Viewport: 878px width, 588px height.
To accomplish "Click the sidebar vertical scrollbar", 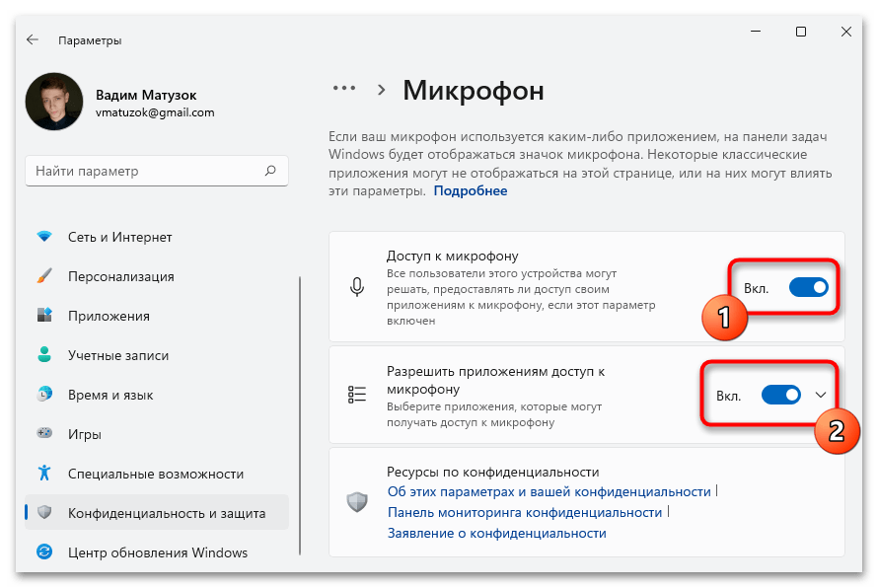I will coord(300,415).
